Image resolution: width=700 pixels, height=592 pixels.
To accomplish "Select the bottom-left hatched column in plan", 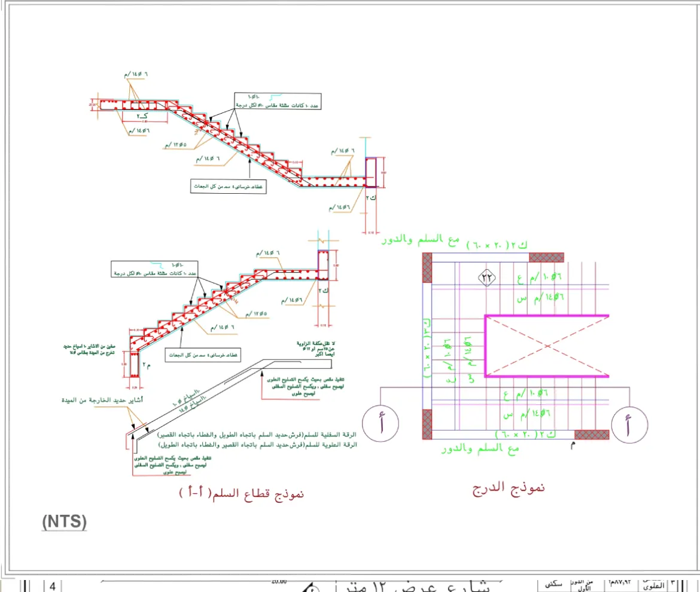I will click(427, 424).
